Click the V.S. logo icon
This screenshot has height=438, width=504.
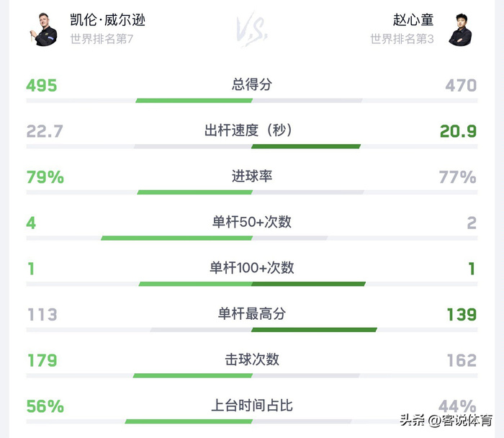pyautogui.click(x=252, y=30)
